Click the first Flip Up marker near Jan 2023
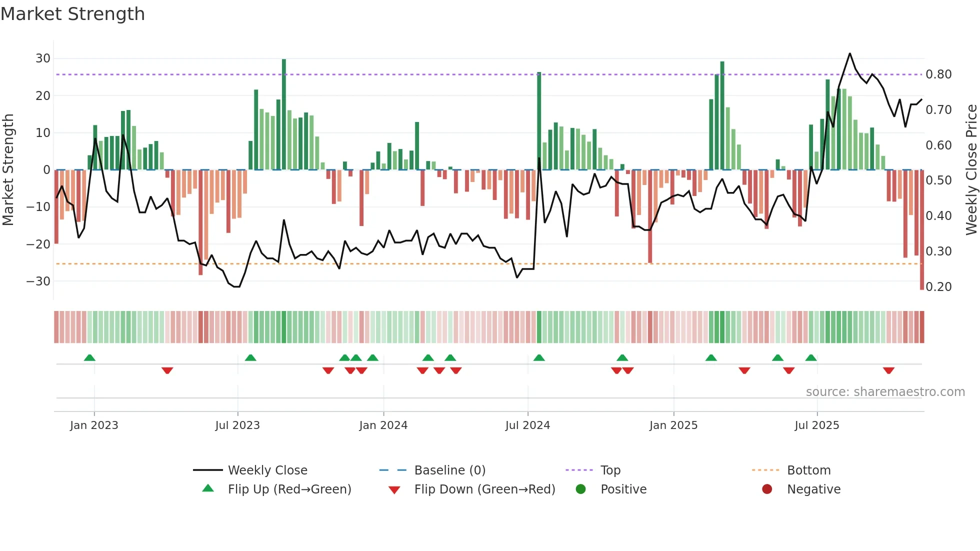 click(89, 358)
